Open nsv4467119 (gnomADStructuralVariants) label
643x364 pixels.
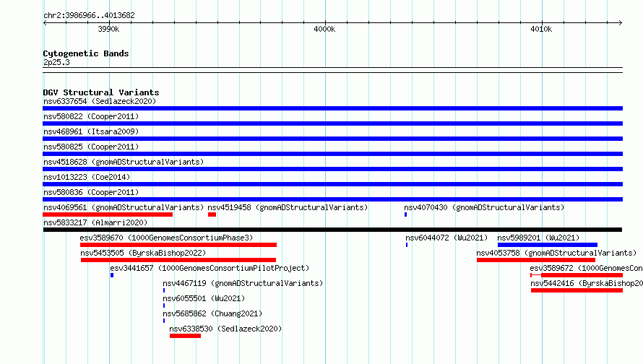point(243,283)
